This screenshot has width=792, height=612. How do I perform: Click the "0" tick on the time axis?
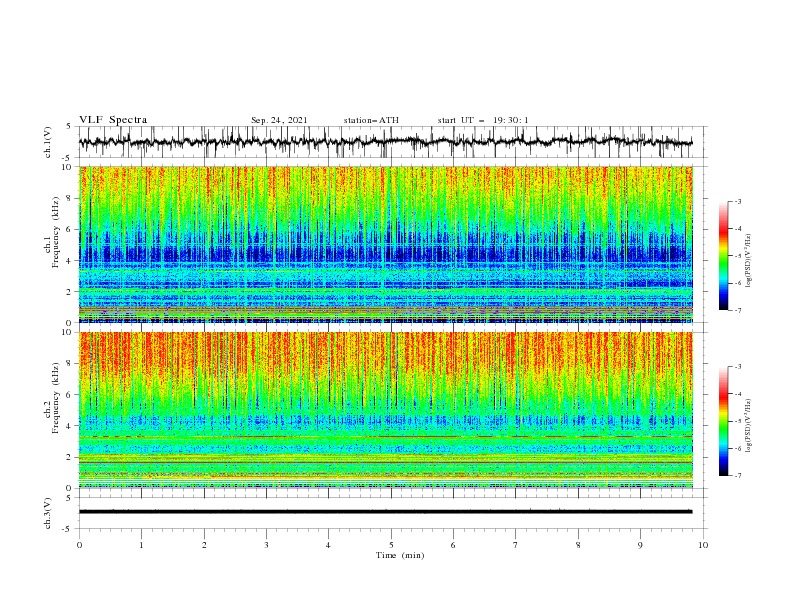click(79, 545)
